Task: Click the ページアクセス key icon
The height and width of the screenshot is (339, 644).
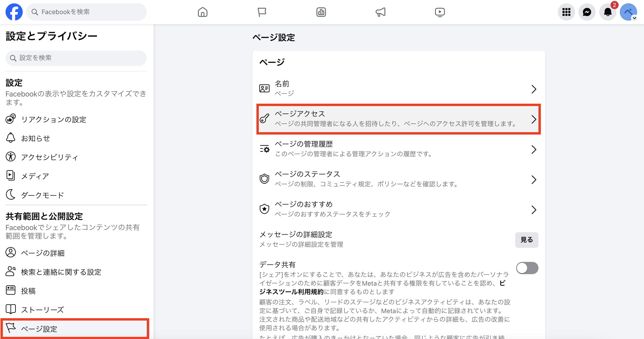Action: pos(264,119)
